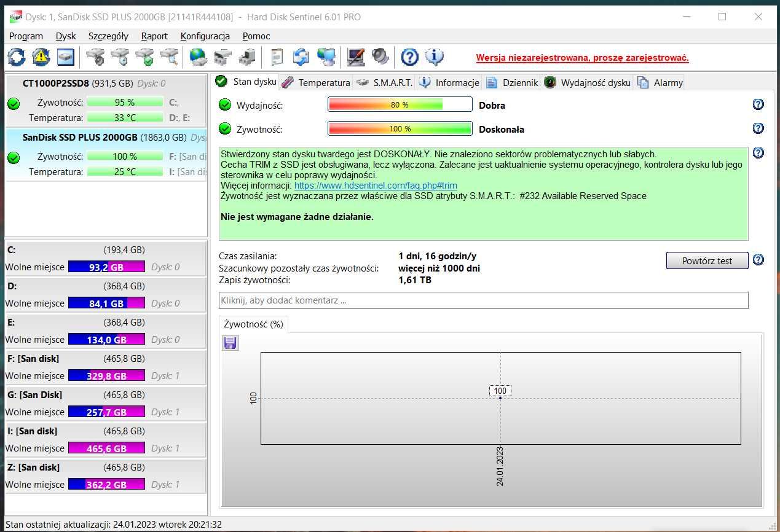This screenshot has height=532, width=780.
Task: Open the Pomoc menu
Action: [x=256, y=36]
